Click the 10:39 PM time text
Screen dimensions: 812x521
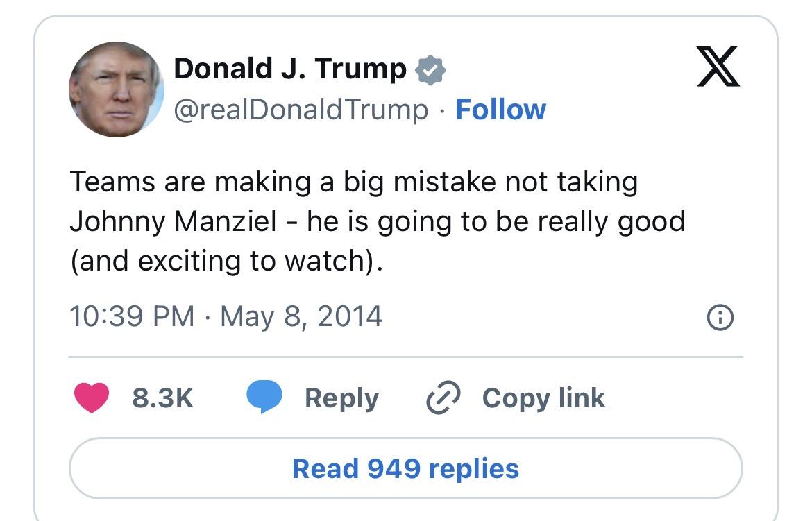click(132, 316)
